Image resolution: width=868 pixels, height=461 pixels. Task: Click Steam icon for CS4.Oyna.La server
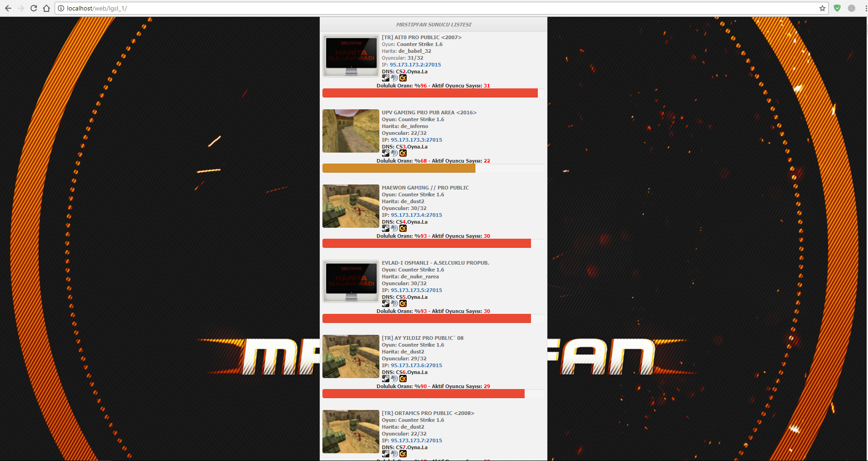(x=386, y=228)
